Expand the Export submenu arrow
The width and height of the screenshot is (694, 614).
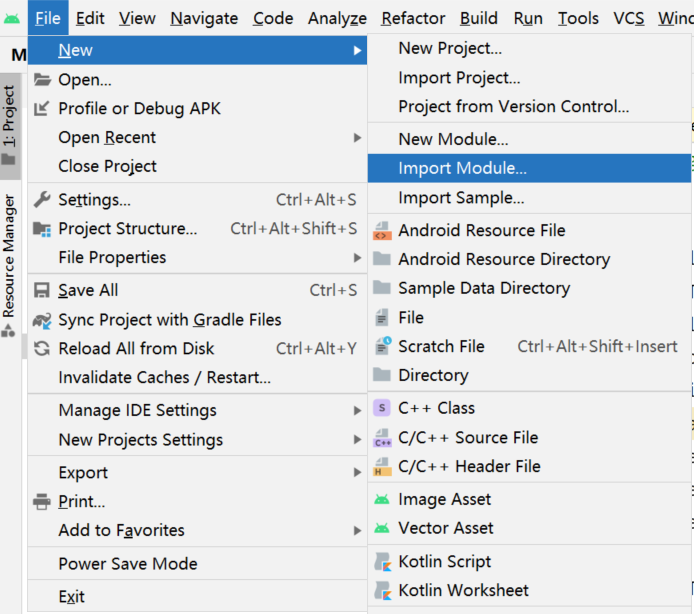pos(357,473)
